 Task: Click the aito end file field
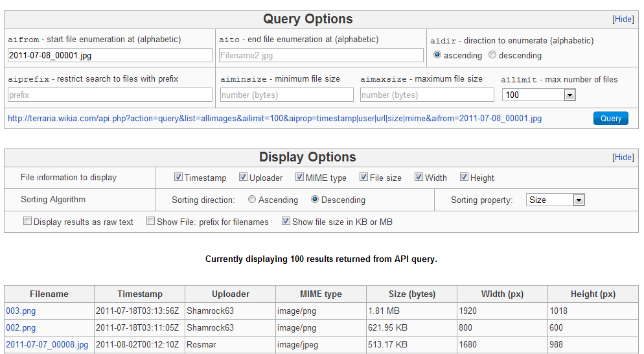point(321,55)
